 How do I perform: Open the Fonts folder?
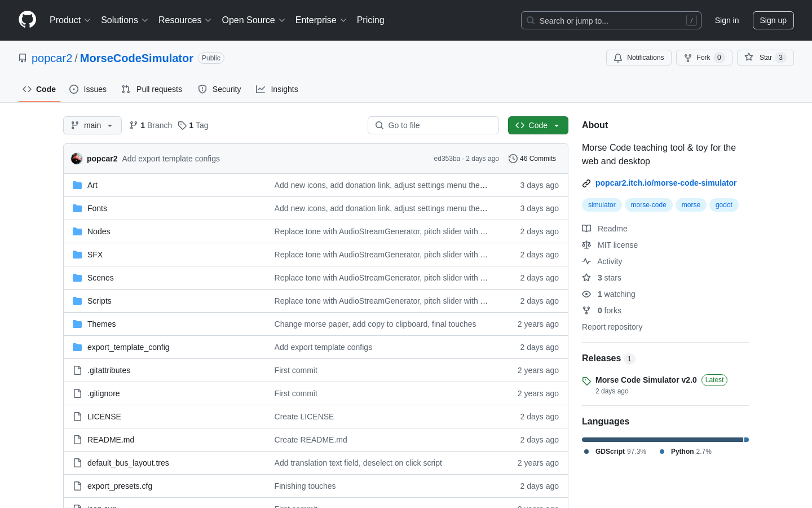(x=97, y=208)
